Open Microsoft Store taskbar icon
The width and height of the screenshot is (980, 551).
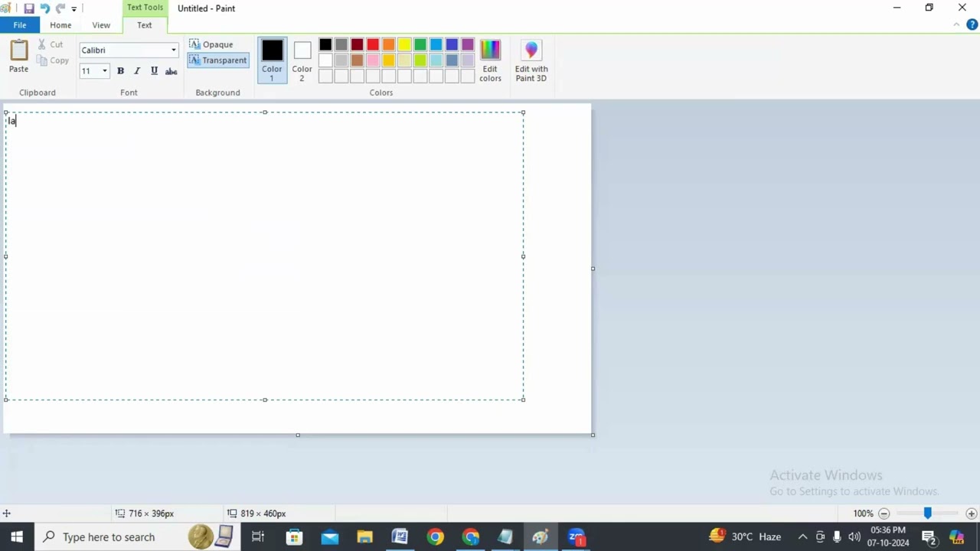click(294, 537)
